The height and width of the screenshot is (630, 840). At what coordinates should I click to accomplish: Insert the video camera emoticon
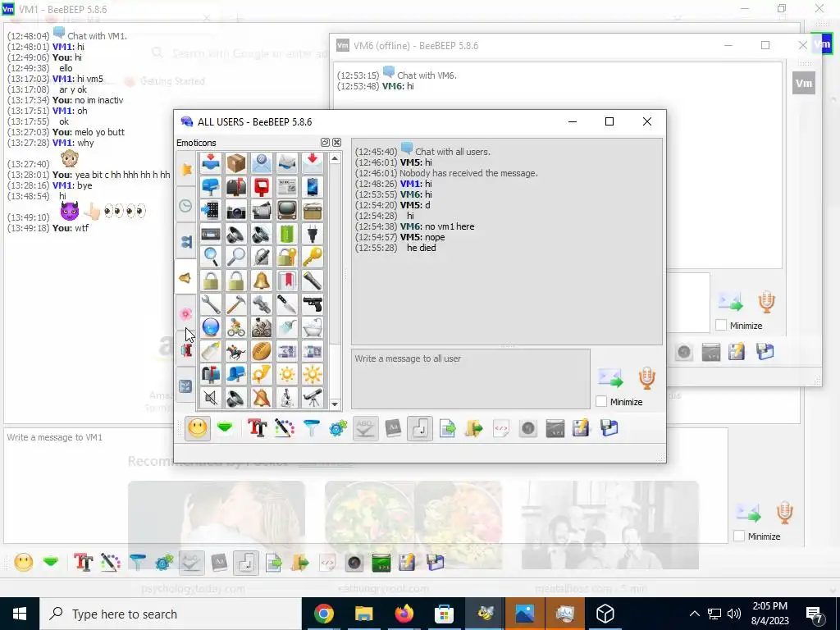262,210
